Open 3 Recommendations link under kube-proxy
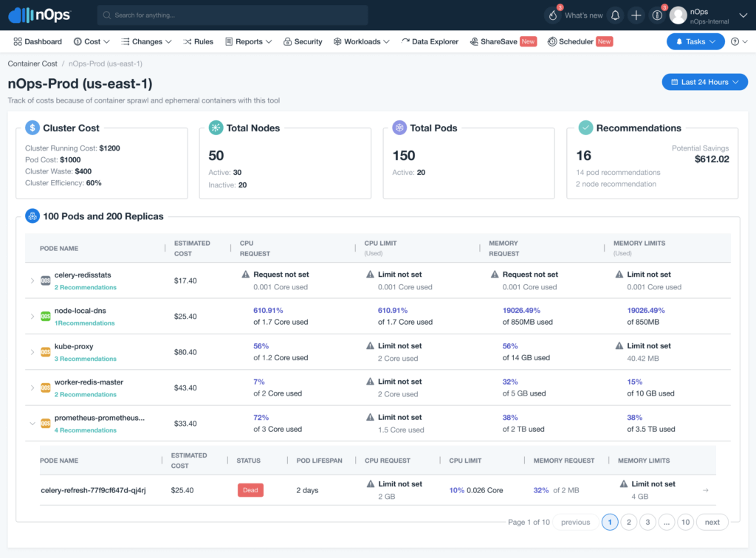 85,359
